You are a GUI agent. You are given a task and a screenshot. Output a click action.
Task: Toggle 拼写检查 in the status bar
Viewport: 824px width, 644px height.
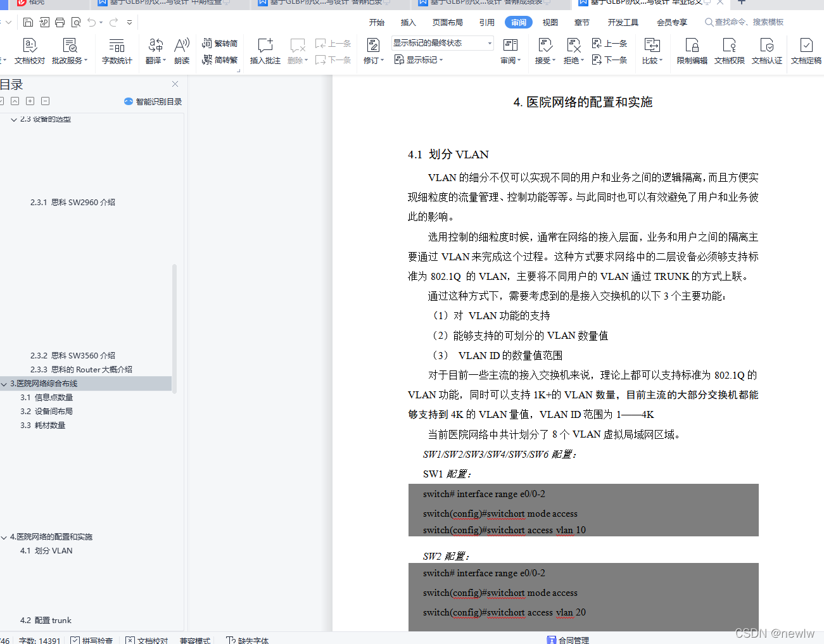(x=92, y=640)
